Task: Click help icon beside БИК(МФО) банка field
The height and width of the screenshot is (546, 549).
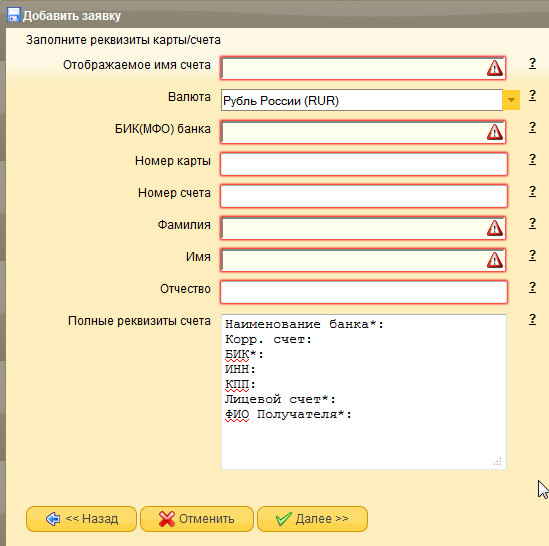Action: point(532,127)
